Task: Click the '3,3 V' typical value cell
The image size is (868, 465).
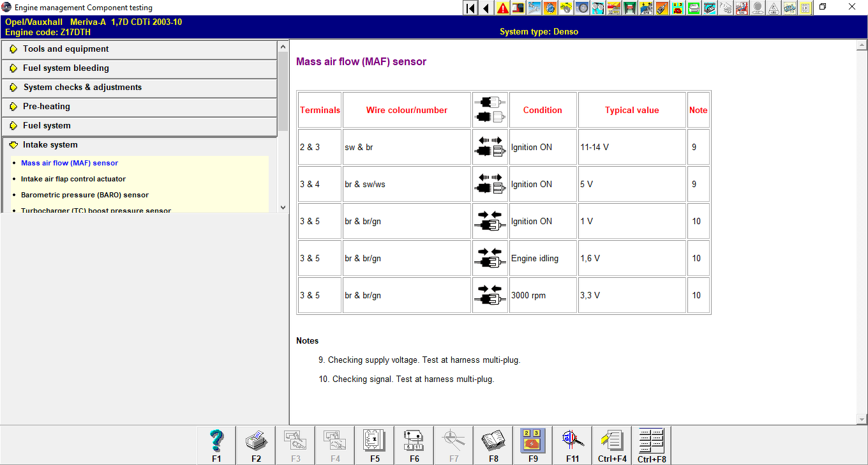Action: (632, 295)
